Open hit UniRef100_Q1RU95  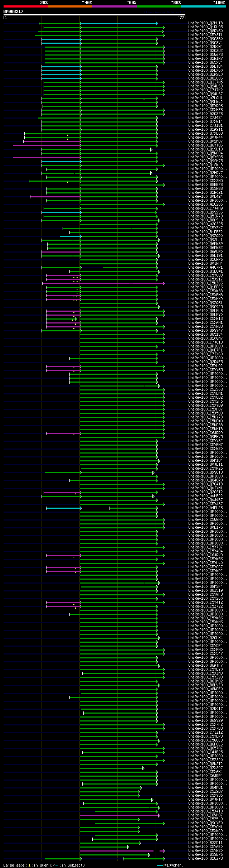pyautogui.click(x=205, y=27)
